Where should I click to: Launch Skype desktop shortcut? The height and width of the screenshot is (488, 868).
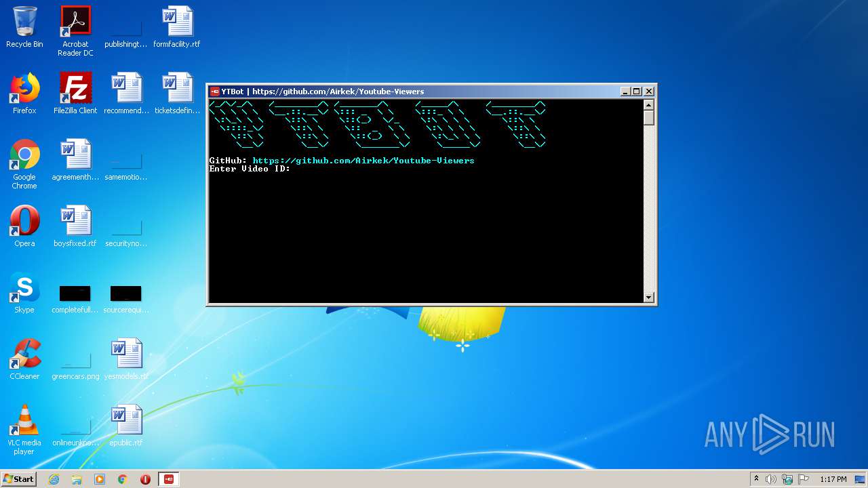pyautogui.click(x=24, y=293)
